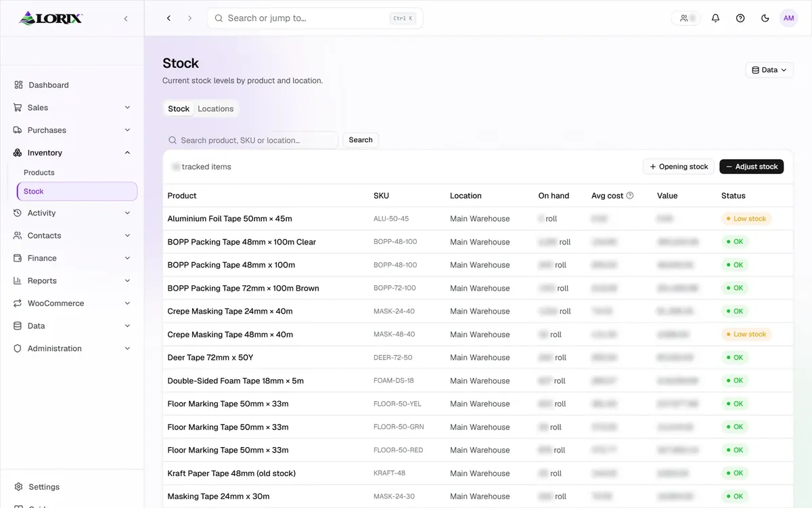Click the Low stock badge for Aluminium Foil Tape
This screenshot has height=508, width=812.
(x=746, y=219)
